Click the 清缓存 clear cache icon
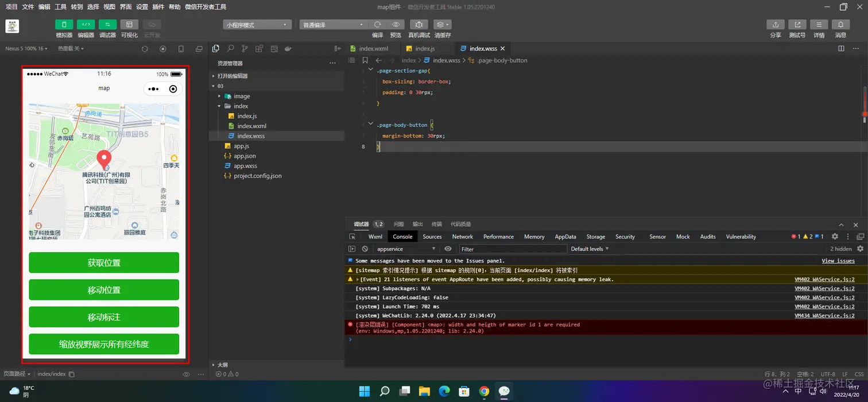This screenshot has width=868, height=402. click(442, 25)
